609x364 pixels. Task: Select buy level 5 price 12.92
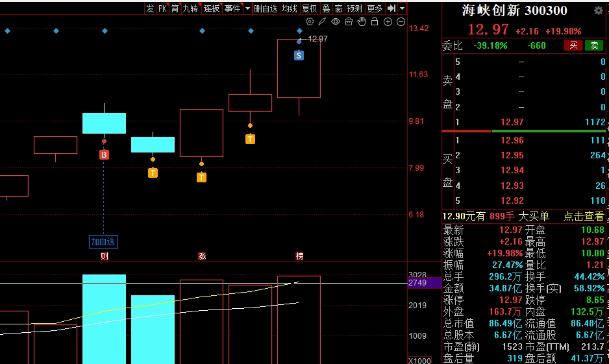[x=512, y=200]
